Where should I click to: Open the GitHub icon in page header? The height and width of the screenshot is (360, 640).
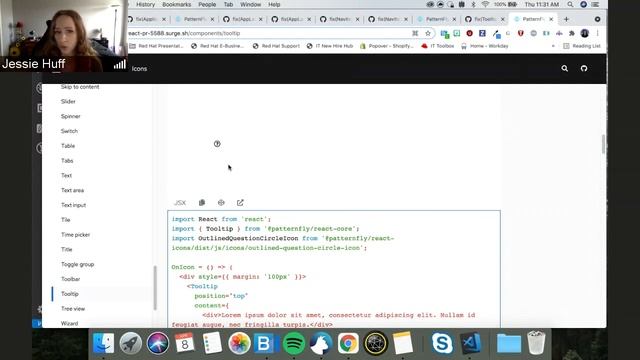[x=584, y=69]
